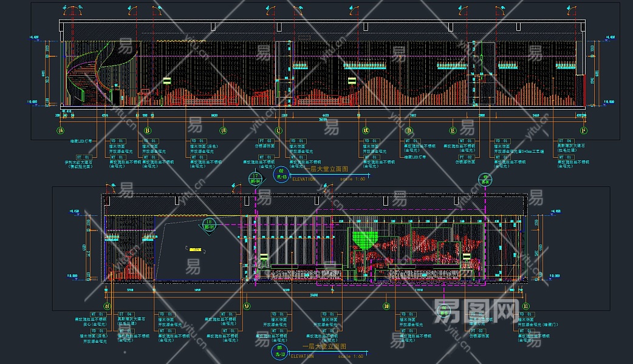The width and height of the screenshot is (633, 364).
Task: Click the 03 PL-13 drawing title bubble
Action: coord(280,351)
